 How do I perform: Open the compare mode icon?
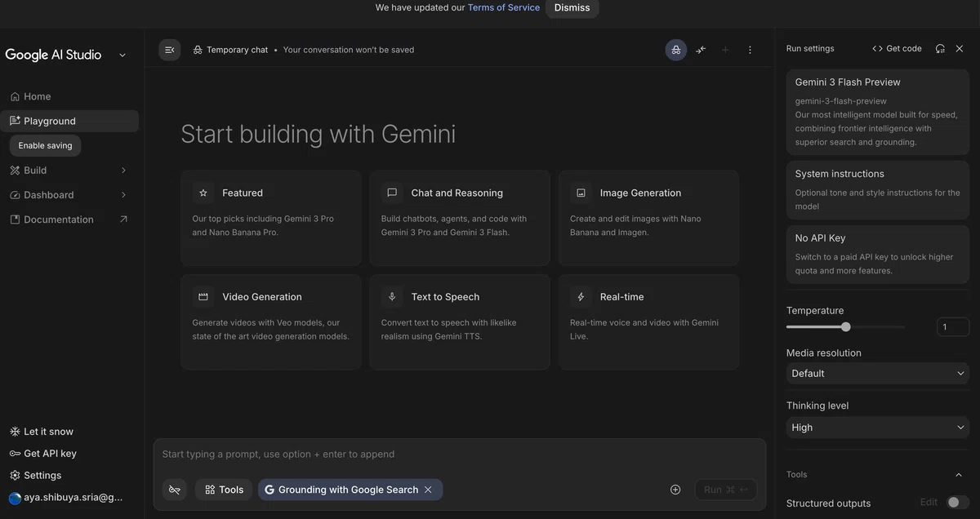(x=701, y=50)
